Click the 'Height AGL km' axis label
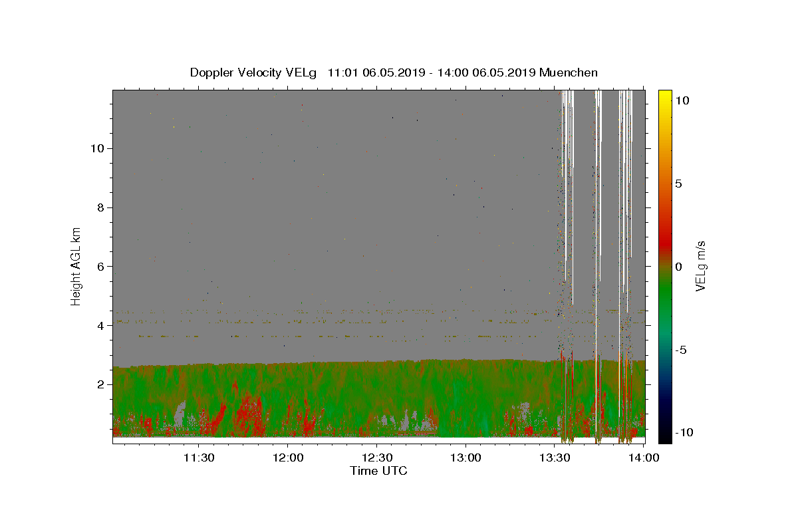The image size is (798, 532). click(76, 265)
